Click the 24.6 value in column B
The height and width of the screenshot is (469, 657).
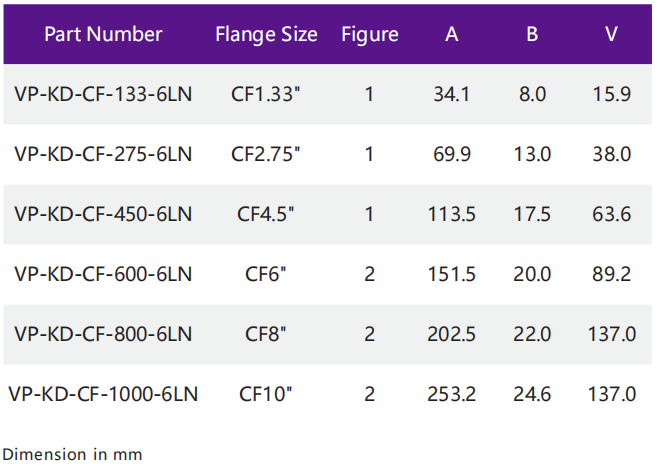click(532, 394)
